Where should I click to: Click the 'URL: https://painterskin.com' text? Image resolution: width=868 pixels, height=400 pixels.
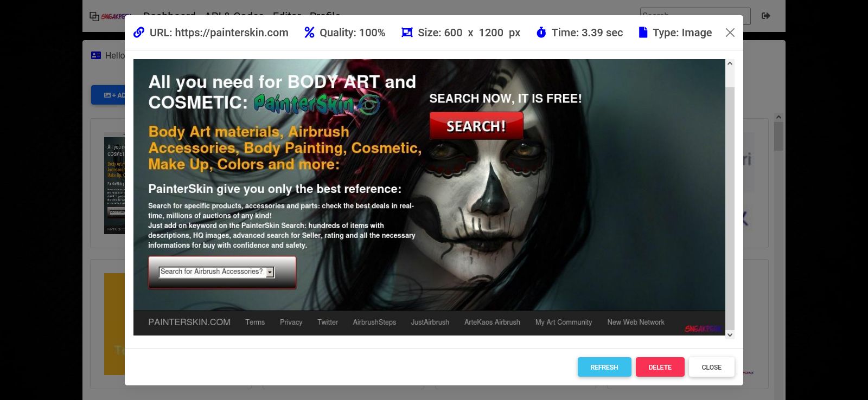click(x=219, y=33)
